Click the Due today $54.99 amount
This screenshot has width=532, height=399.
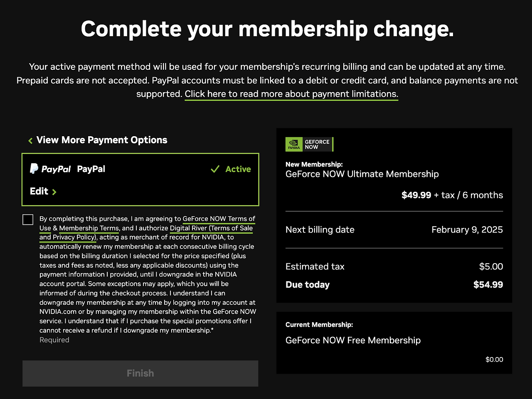click(488, 285)
